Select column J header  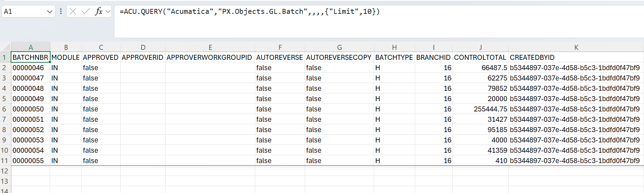coord(480,47)
